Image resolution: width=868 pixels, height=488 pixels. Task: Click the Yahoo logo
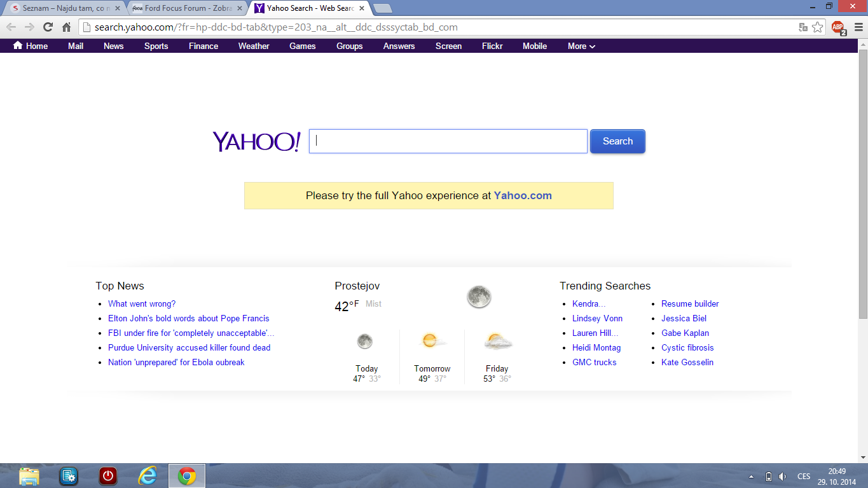(256, 141)
